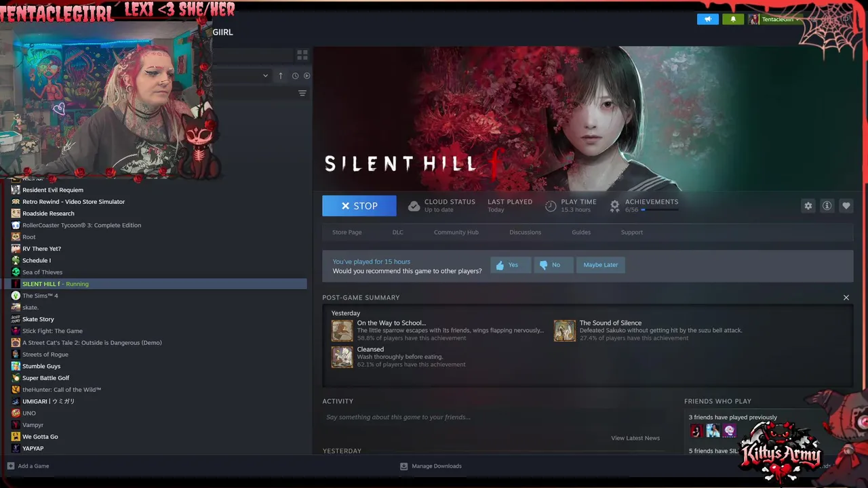
Task: Open 'On the Way to School...' achievement thumbnail
Action: (x=342, y=331)
